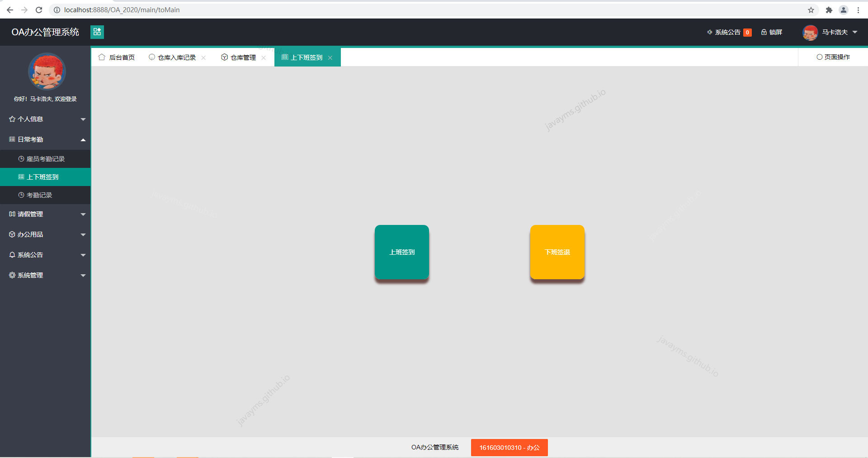The image size is (868, 458).
Task: Open 锁屏 lock screen from top bar
Action: [772, 32]
